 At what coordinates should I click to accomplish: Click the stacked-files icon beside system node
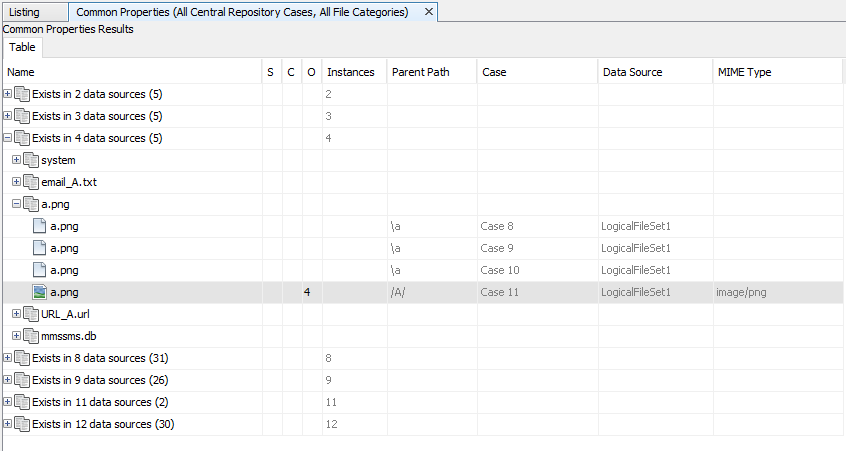click(30, 160)
